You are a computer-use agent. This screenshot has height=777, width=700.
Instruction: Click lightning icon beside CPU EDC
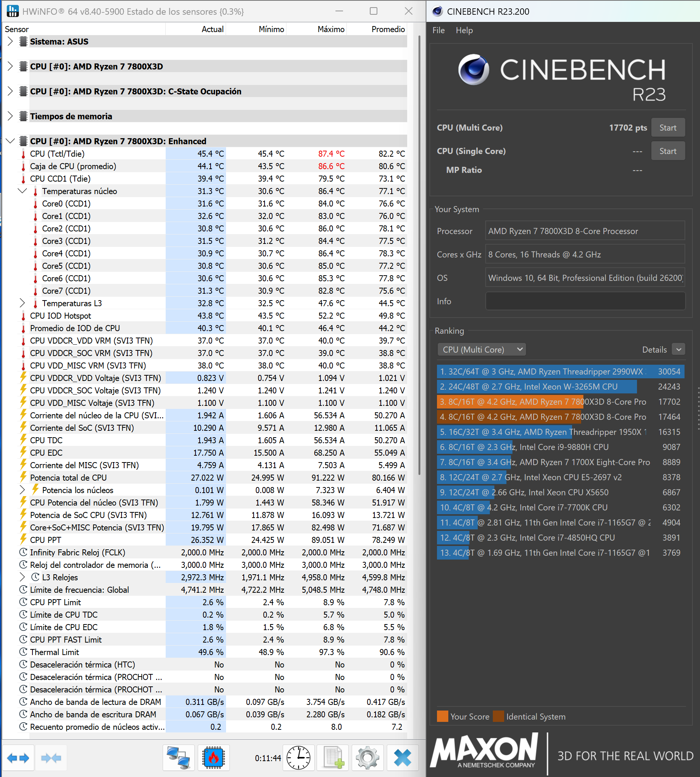(x=23, y=452)
